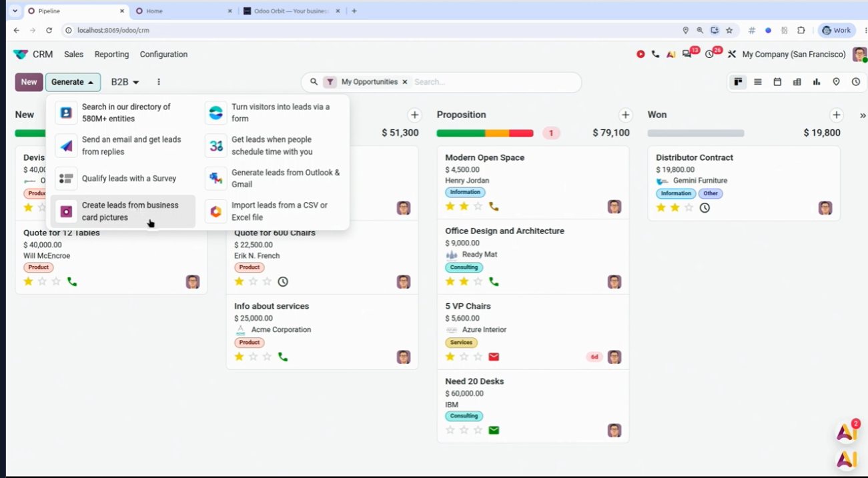Click clock icon on Quote for 600 Chairs
This screenshot has width=868, height=478.
click(x=283, y=282)
